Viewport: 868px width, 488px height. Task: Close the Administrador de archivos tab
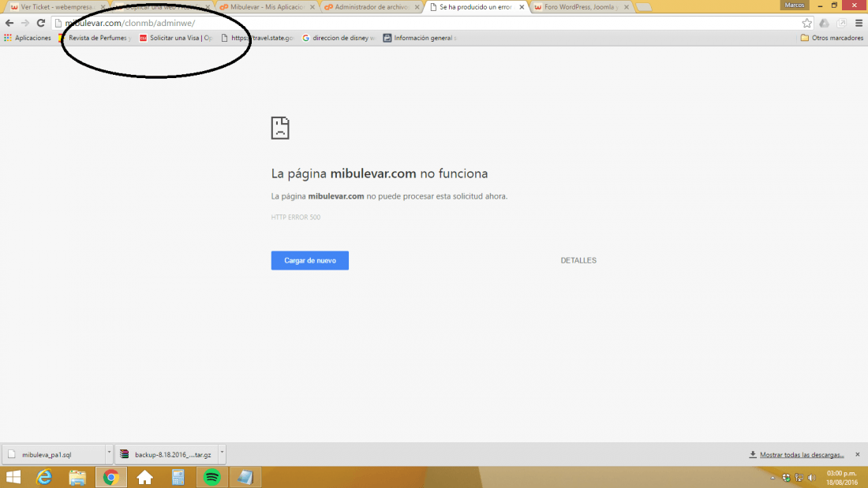pyautogui.click(x=417, y=7)
